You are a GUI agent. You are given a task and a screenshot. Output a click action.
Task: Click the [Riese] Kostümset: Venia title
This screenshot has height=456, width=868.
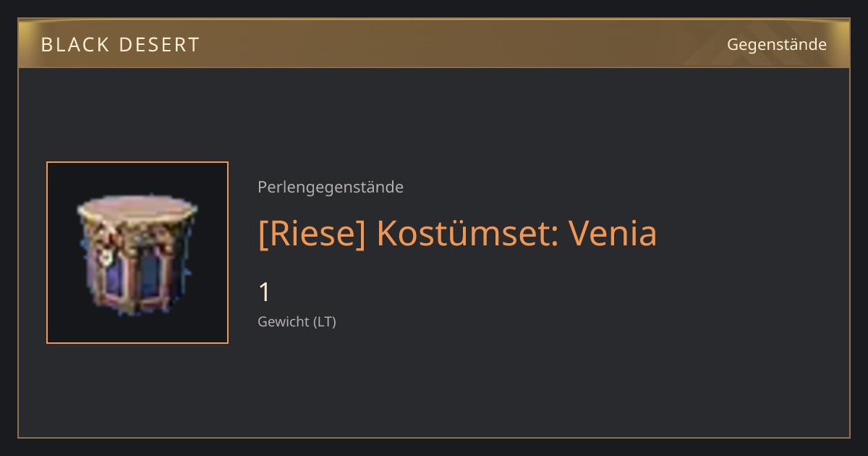pos(457,234)
